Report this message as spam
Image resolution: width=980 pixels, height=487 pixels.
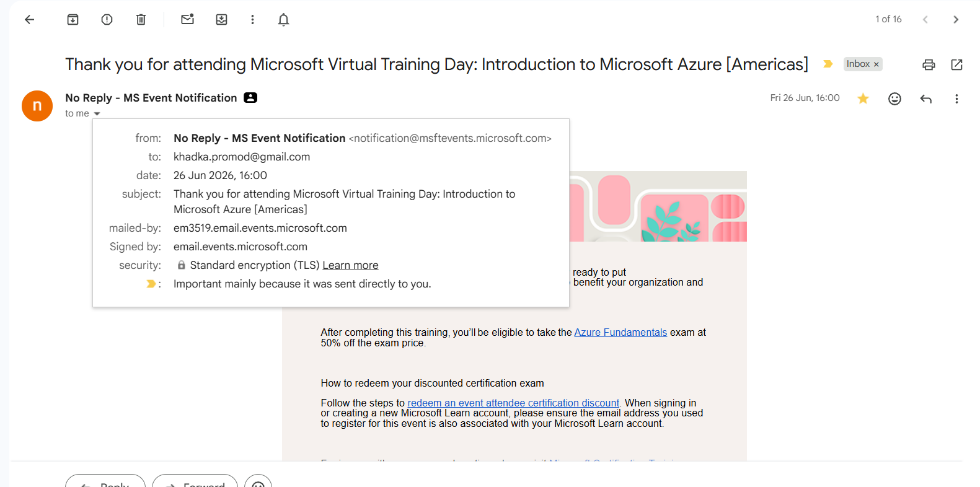click(x=107, y=20)
